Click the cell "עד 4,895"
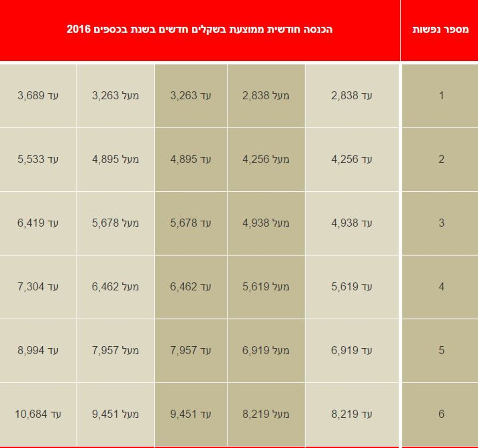This screenshot has width=478, height=448. [x=191, y=160]
